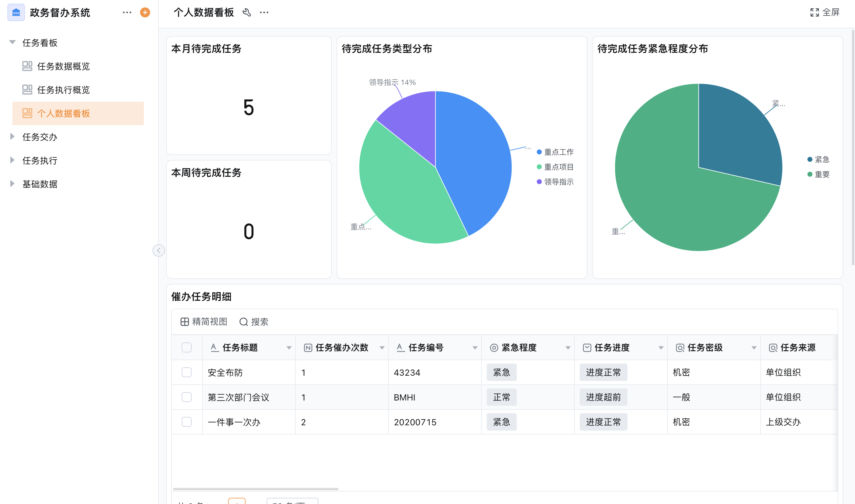Tick the checkbox for 安全布防 row
855x504 pixels.
187,372
